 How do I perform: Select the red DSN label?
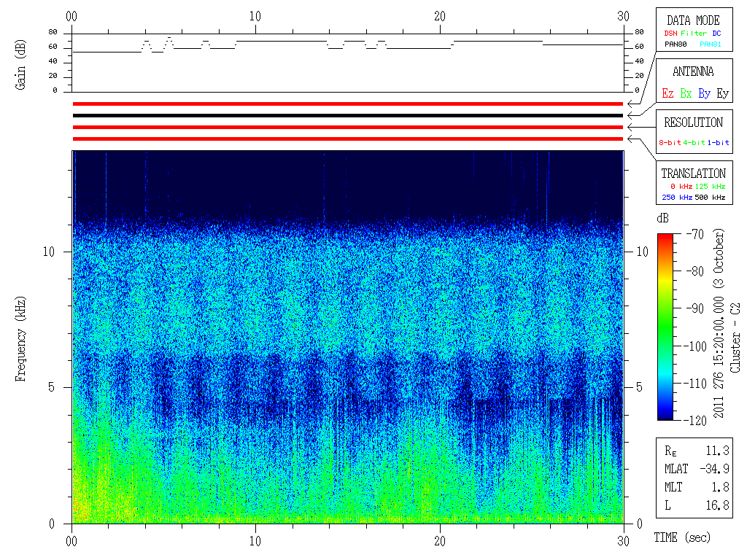pos(670,34)
